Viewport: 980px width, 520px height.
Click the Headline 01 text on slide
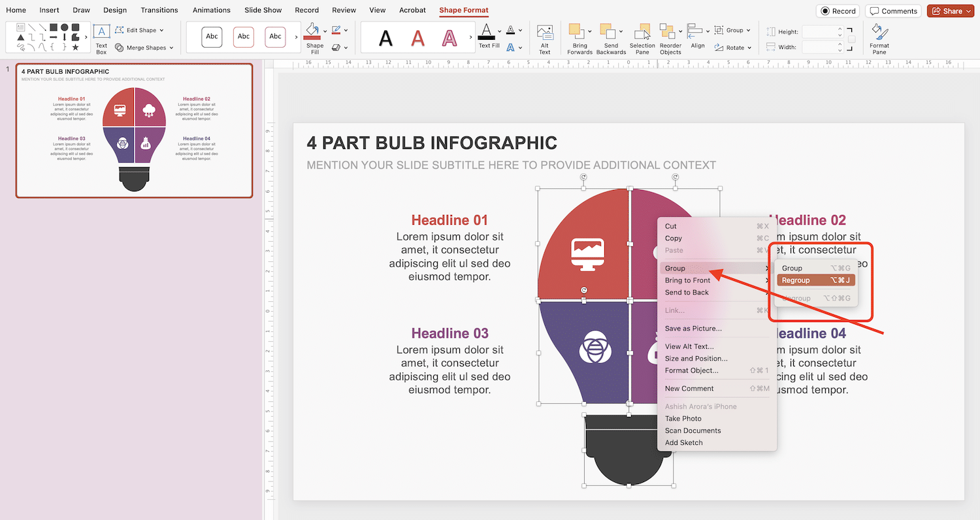pyautogui.click(x=449, y=220)
